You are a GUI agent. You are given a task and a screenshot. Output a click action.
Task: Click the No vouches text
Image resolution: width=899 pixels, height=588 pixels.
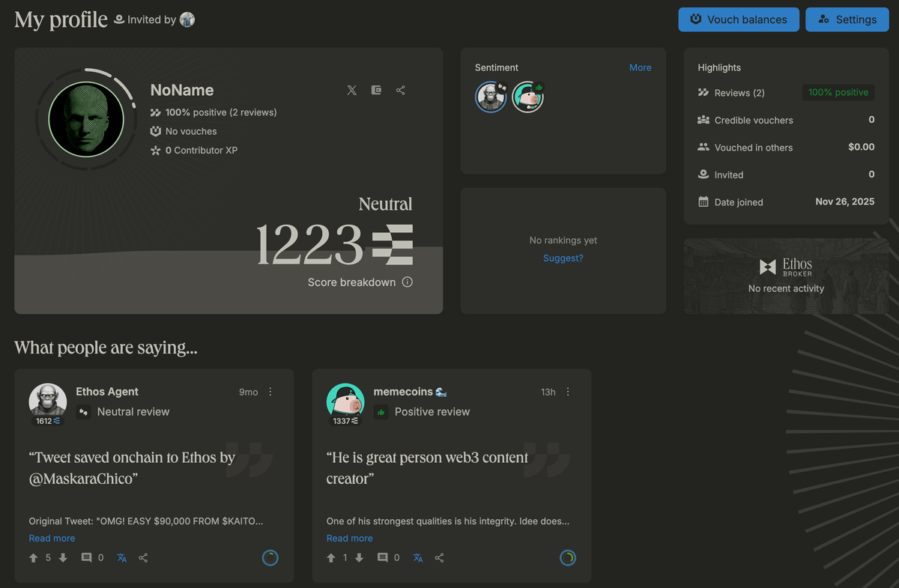click(x=191, y=131)
